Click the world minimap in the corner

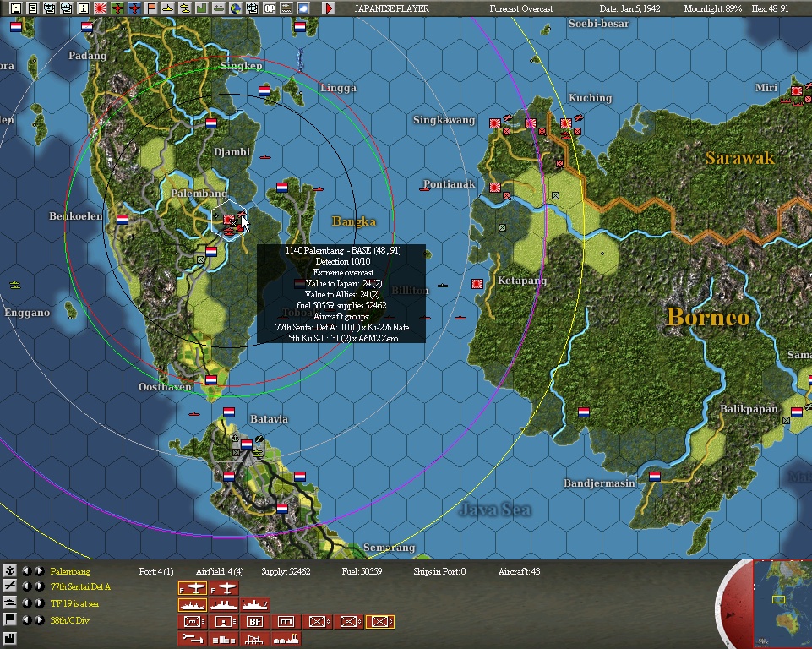pos(782,603)
